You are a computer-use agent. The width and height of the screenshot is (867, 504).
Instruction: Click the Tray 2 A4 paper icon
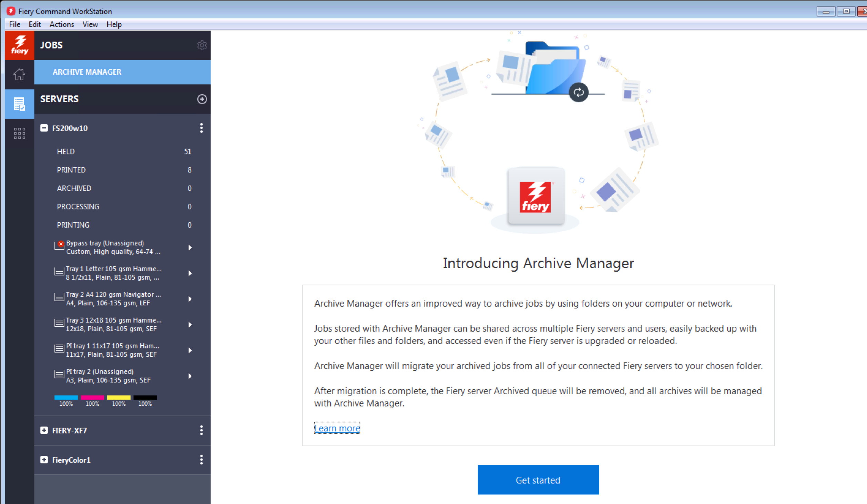pos(59,297)
